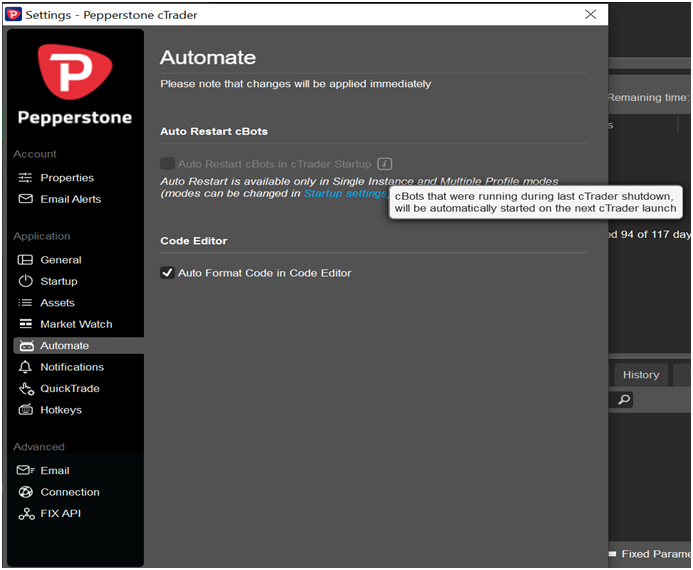Screen dimensions: 693x570
Task: Click the Auto Restart cBots heading
Action: [x=214, y=131]
